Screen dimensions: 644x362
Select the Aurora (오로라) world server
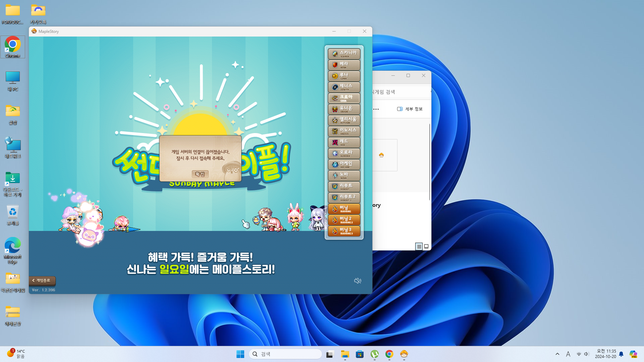[x=344, y=154]
